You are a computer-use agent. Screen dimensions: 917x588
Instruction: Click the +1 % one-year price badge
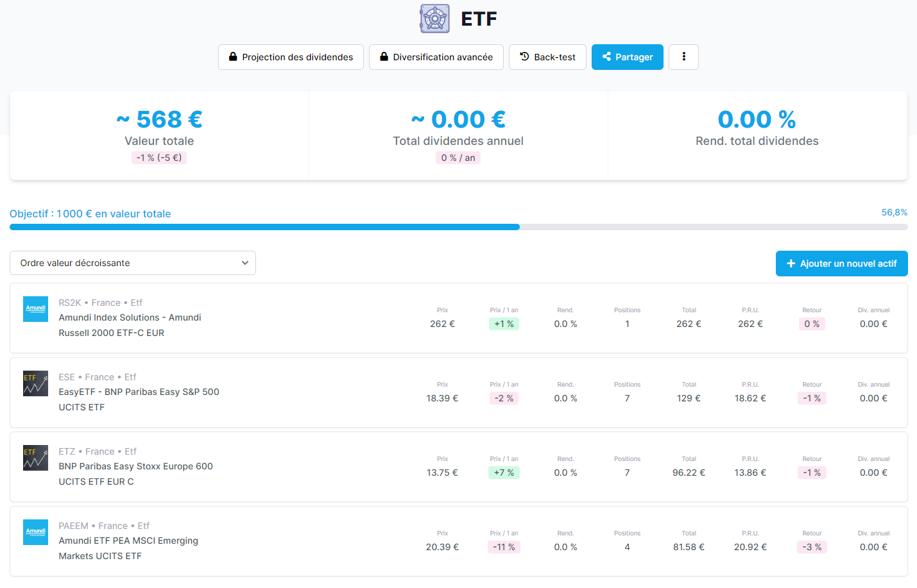(x=504, y=324)
